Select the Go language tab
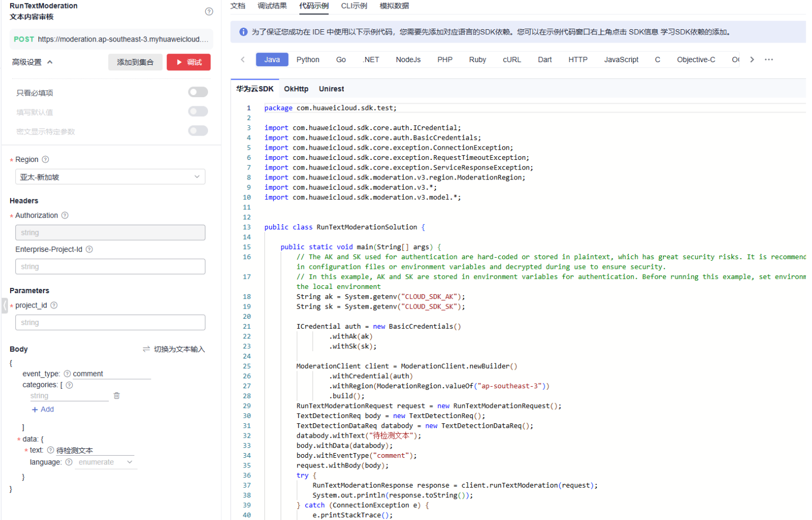 click(341, 59)
